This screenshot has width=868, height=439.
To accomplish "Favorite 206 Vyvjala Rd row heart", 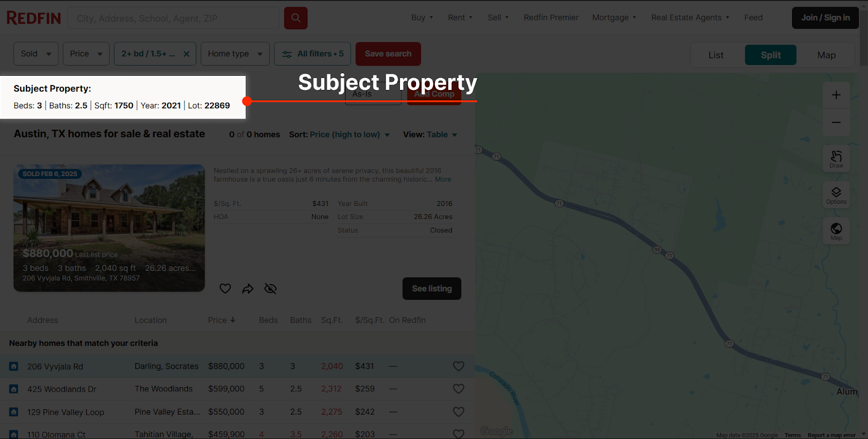I will (458, 366).
